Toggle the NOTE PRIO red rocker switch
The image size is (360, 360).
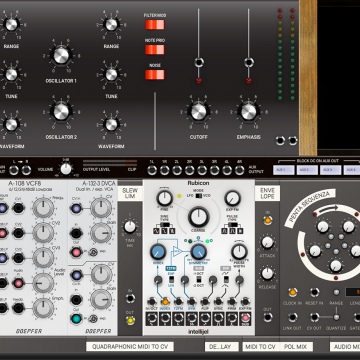(155, 49)
